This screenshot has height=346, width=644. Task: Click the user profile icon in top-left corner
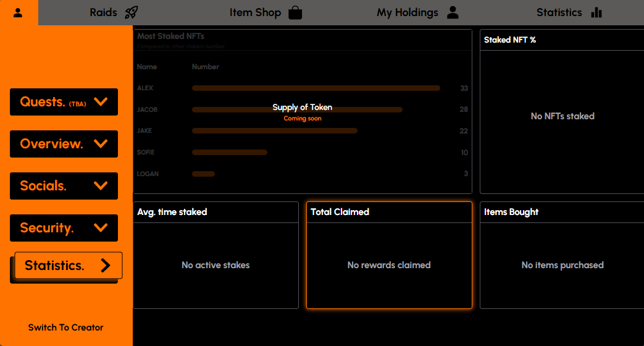pos(18,12)
